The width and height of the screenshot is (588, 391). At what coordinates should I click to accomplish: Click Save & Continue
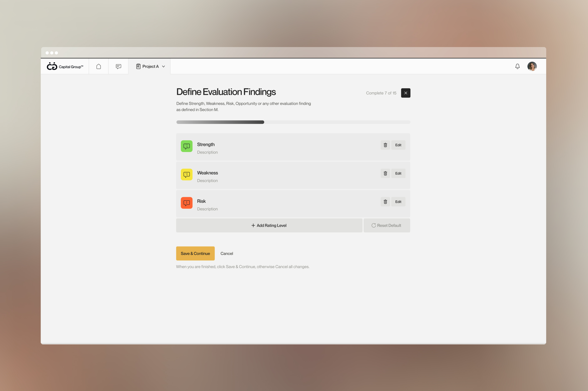pyautogui.click(x=195, y=253)
